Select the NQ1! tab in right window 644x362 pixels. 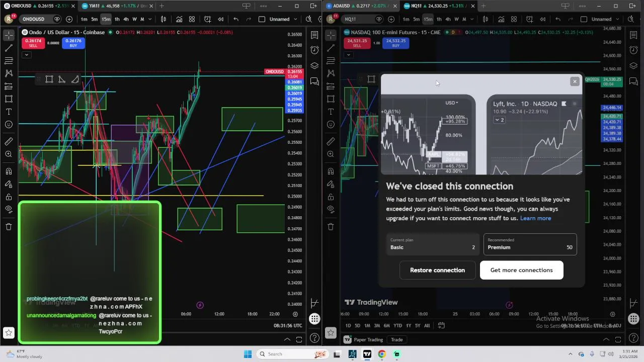pyautogui.click(x=439, y=6)
